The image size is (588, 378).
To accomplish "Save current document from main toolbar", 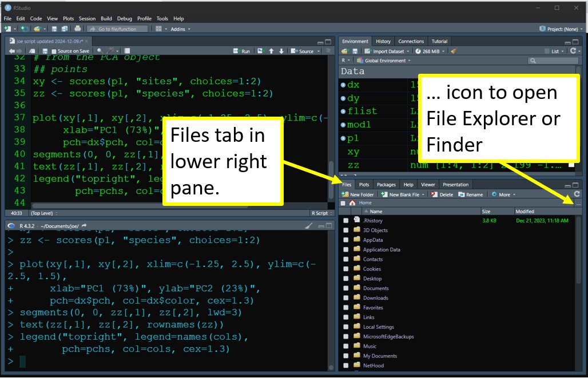I will pos(54,29).
